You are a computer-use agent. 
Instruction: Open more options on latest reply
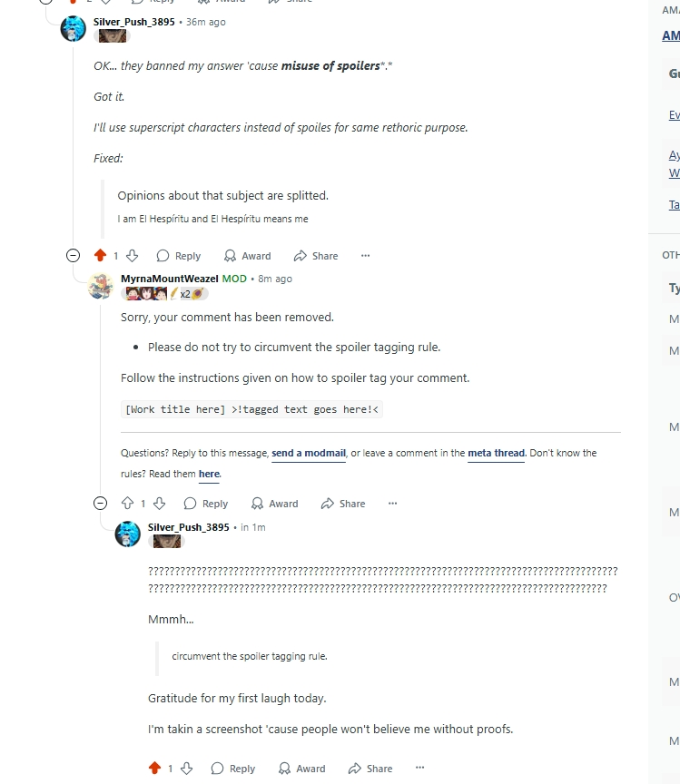tap(419, 768)
